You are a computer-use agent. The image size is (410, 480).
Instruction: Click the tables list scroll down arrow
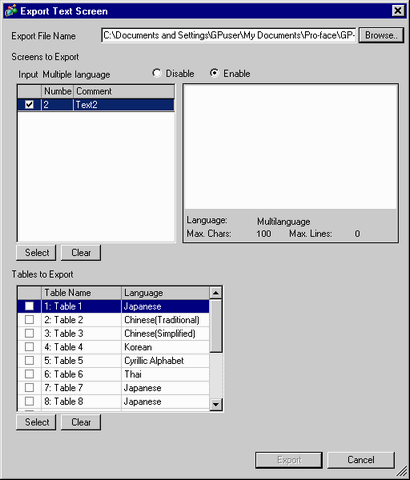coord(216,404)
